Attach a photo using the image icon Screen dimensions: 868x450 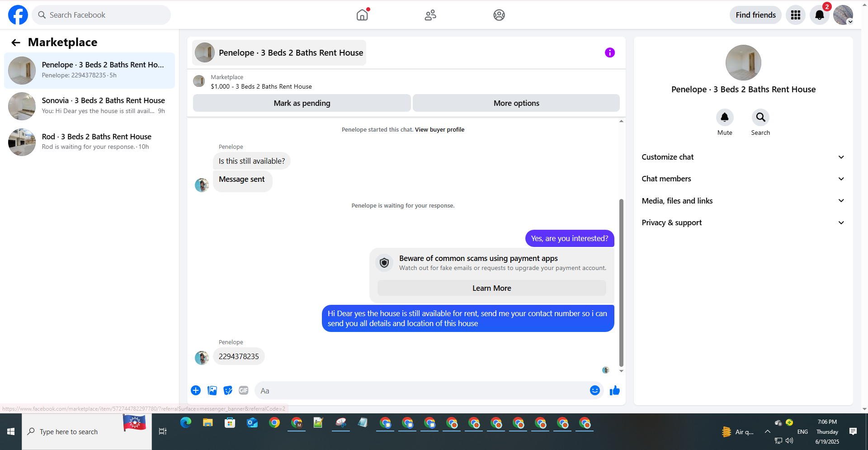212,390
